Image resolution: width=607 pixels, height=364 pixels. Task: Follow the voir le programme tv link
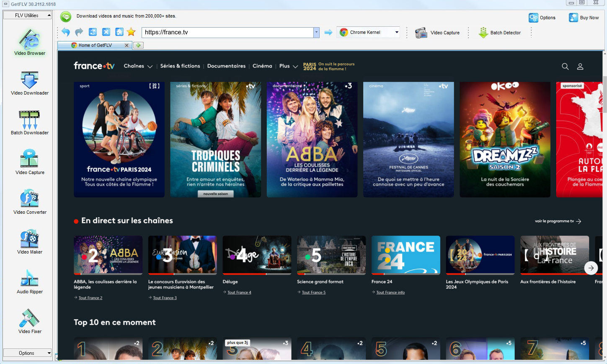point(558,221)
